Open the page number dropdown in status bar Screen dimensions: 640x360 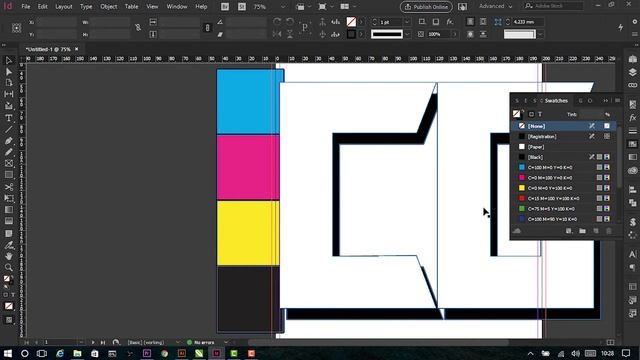click(x=81, y=342)
